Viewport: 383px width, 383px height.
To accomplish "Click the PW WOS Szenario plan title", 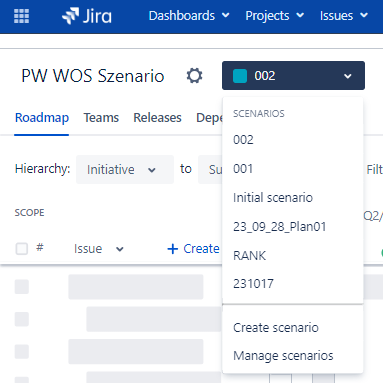I will point(93,76).
